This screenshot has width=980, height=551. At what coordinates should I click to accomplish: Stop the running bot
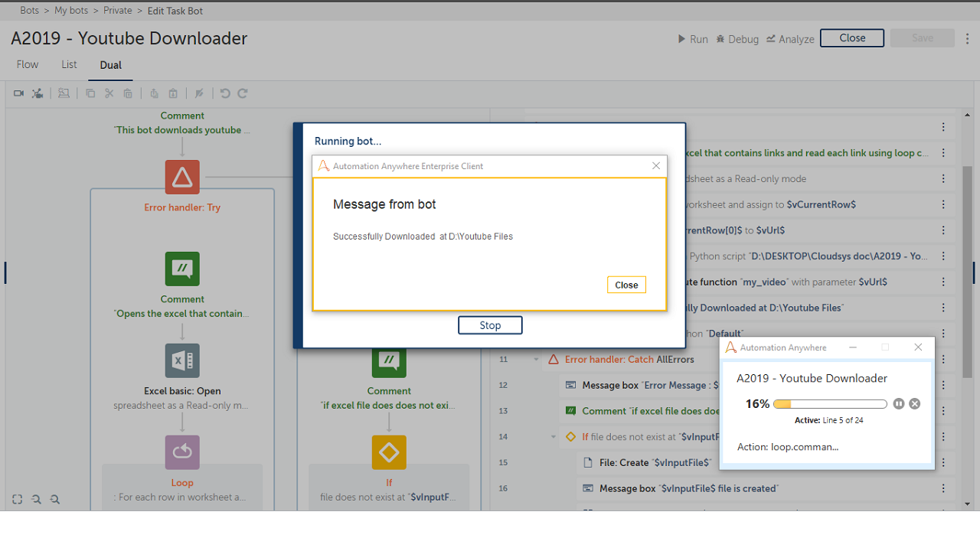[490, 325]
